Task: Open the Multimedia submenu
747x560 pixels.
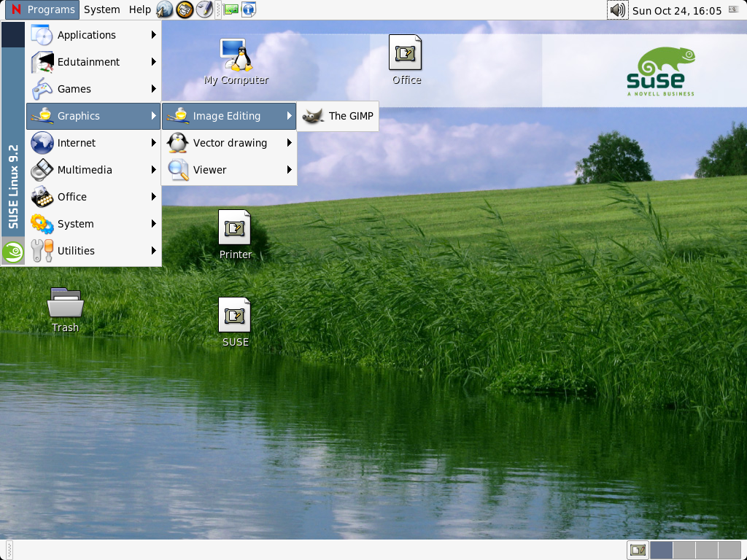Action: point(93,170)
